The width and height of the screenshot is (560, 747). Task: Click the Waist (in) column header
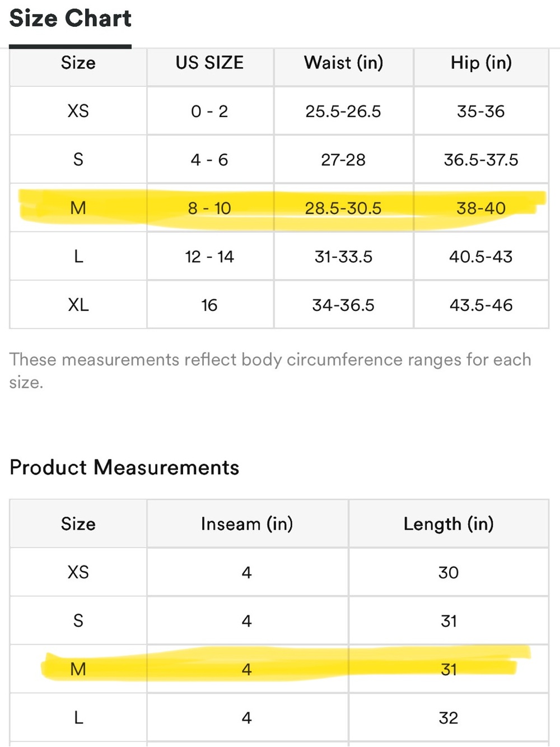[x=343, y=63]
